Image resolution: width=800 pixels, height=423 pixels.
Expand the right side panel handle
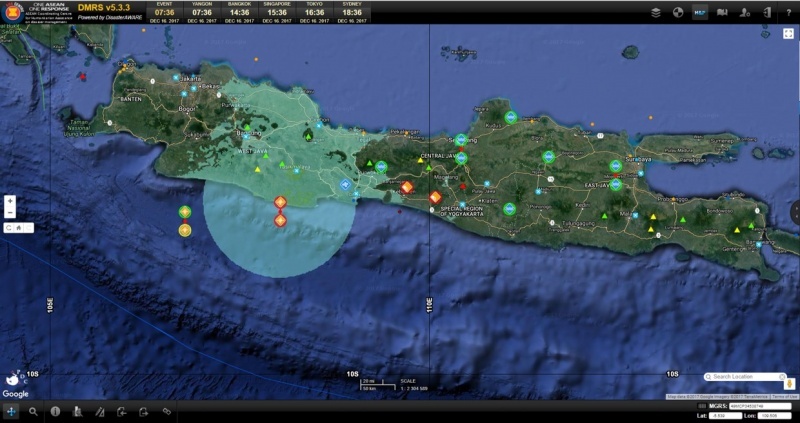coord(796,213)
